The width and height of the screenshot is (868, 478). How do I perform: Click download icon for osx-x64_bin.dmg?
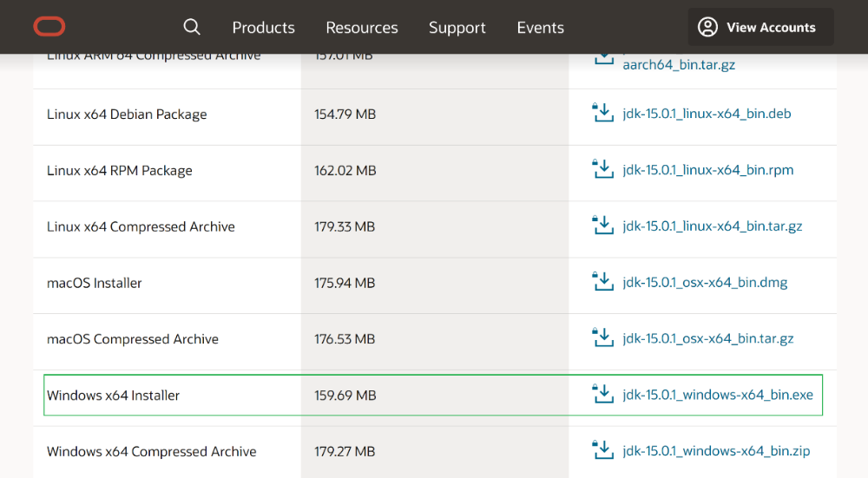tap(603, 282)
